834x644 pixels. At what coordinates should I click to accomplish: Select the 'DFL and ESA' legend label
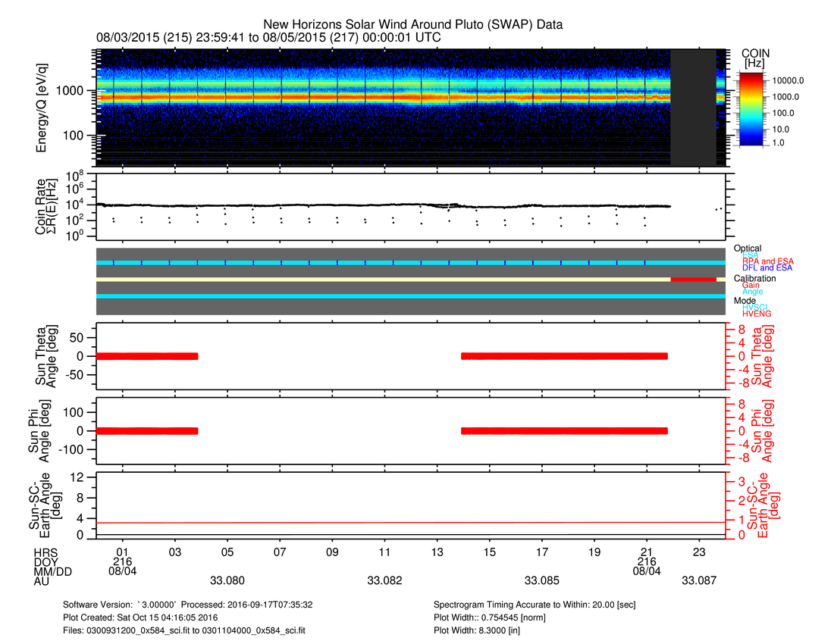point(766,268)
